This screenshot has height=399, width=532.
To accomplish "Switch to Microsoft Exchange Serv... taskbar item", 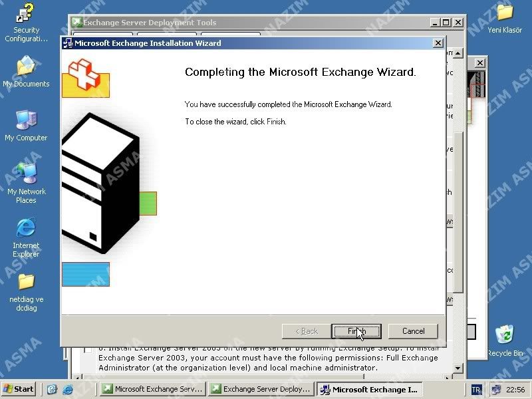I will point(154,389).
